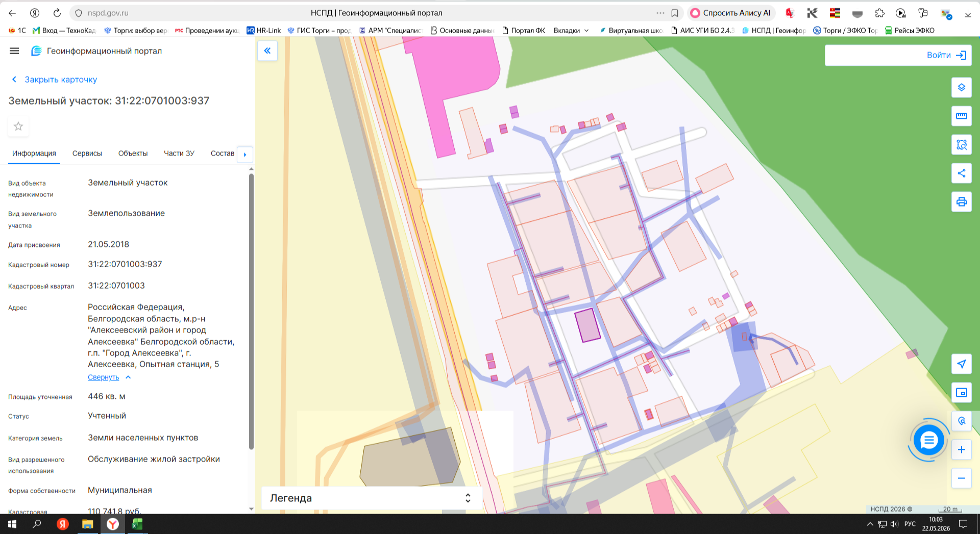Expand the Легенда panel
The height and width of the screenshot is (534, 980).
(372, 498)
